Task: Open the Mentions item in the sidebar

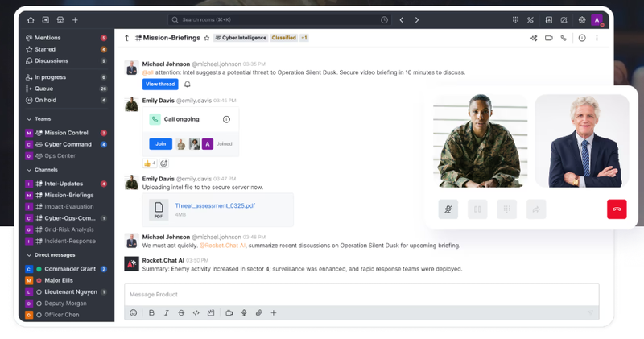Action: 47,38
